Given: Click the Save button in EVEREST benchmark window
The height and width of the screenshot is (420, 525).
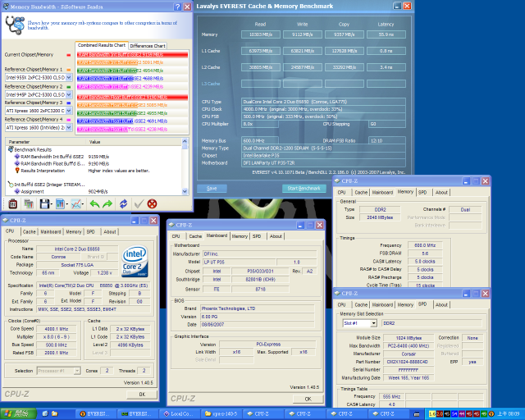Looking at the screenshot, I should point(212,189).
